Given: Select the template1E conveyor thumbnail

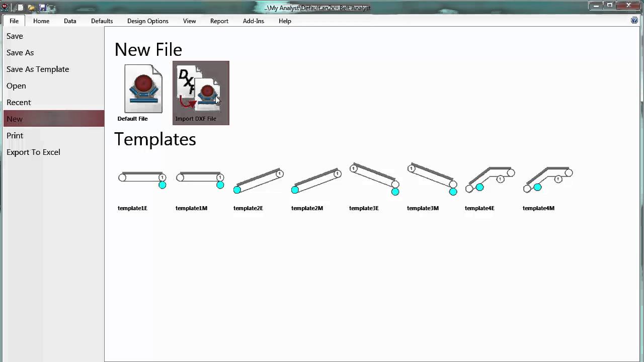Looking at the screenshot, I should [142, 180].
